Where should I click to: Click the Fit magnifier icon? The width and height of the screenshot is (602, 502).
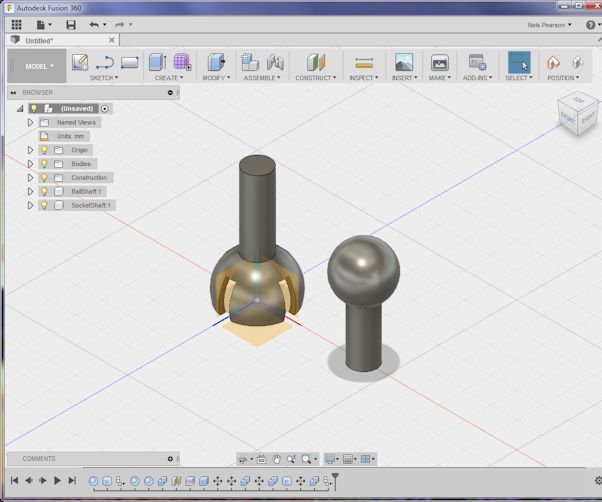[306, 459]
